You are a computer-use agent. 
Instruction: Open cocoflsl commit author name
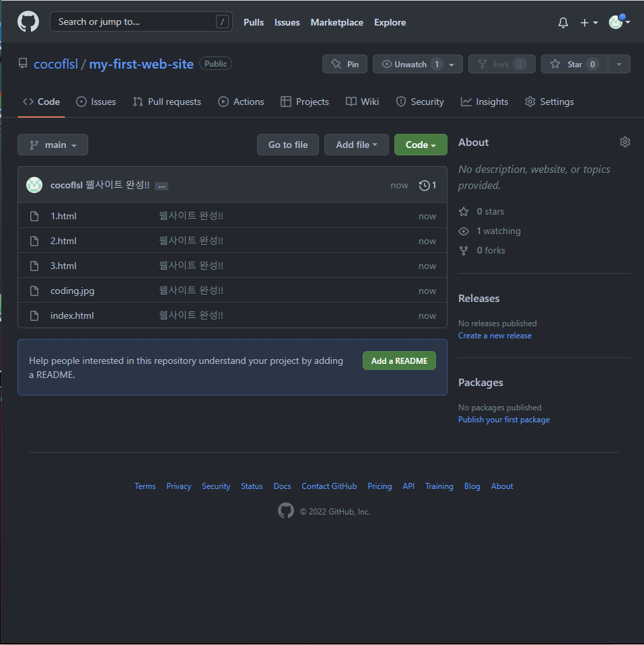click(x=66, y=185)
